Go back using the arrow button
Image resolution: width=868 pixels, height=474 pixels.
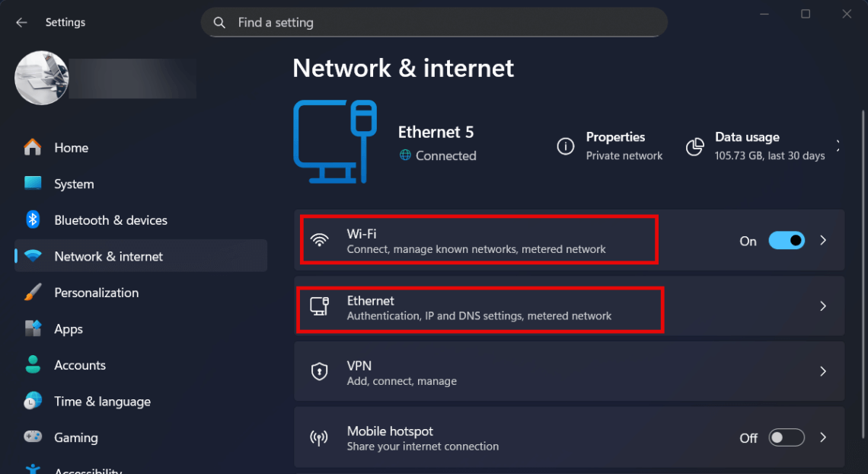21,22
